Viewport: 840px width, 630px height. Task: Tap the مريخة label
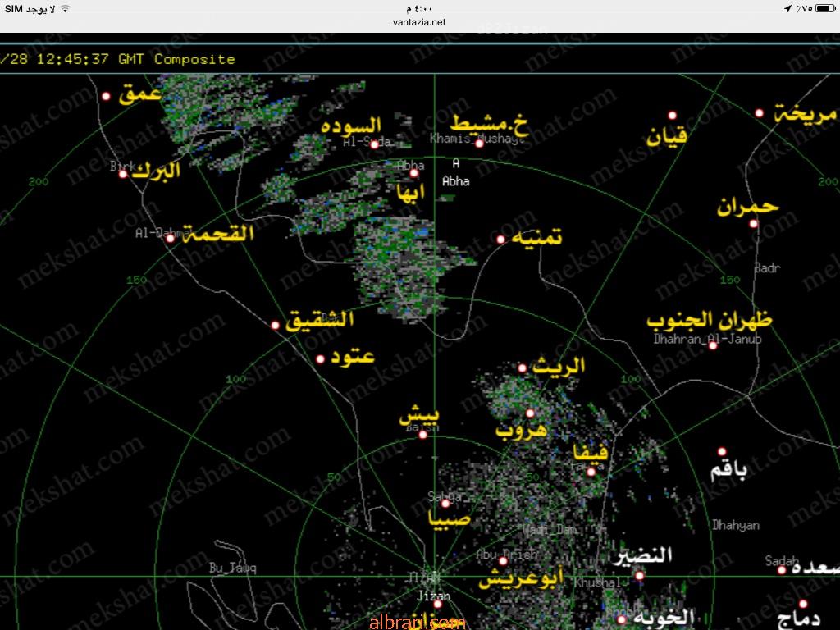[806, 113]
